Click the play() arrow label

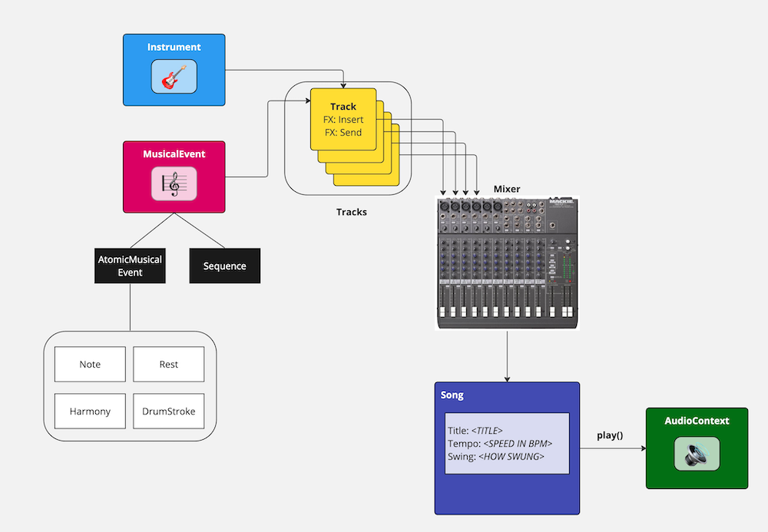[x=610, y=435]
